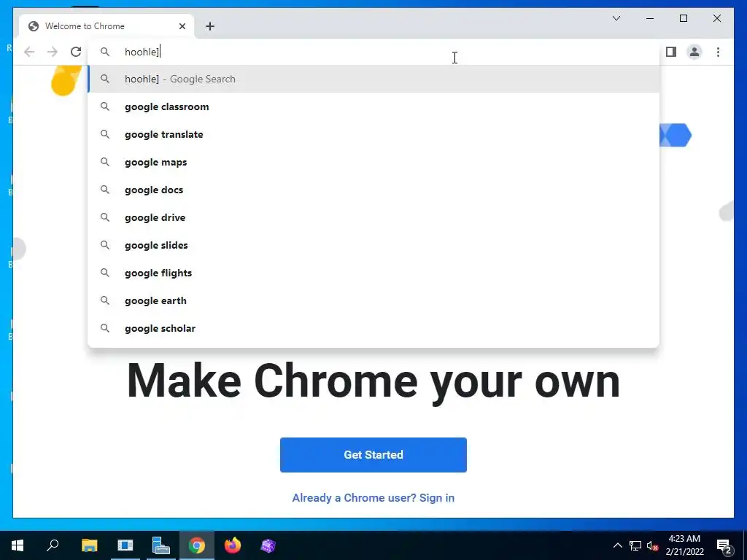This screenshot has width=747, height=560.
Task: Open the Windows Start menu
Action: tap(18, 545)
